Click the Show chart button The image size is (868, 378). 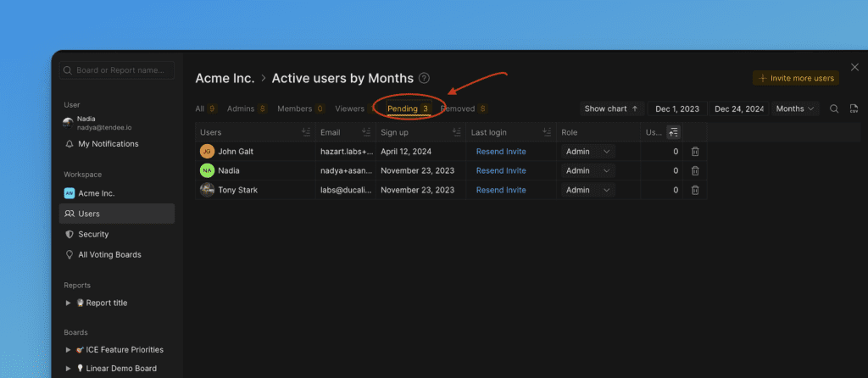(611, 108)
